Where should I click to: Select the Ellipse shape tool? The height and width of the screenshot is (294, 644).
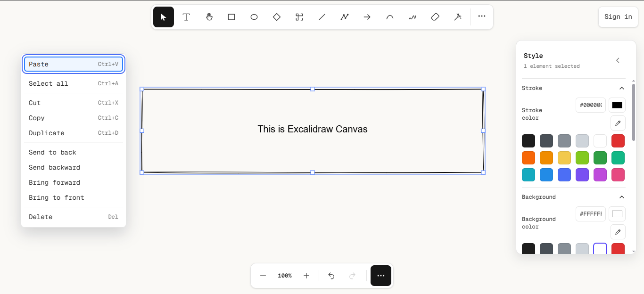coord(254,17)
